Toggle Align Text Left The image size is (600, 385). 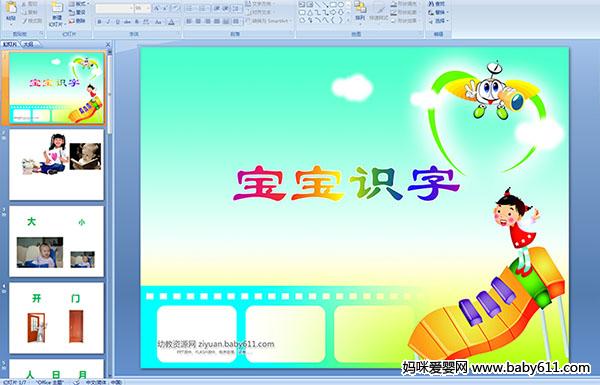pos(189,21)
